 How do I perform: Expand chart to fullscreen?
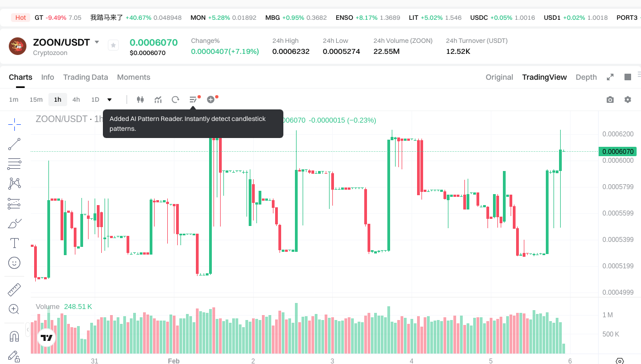pos(610,77)
